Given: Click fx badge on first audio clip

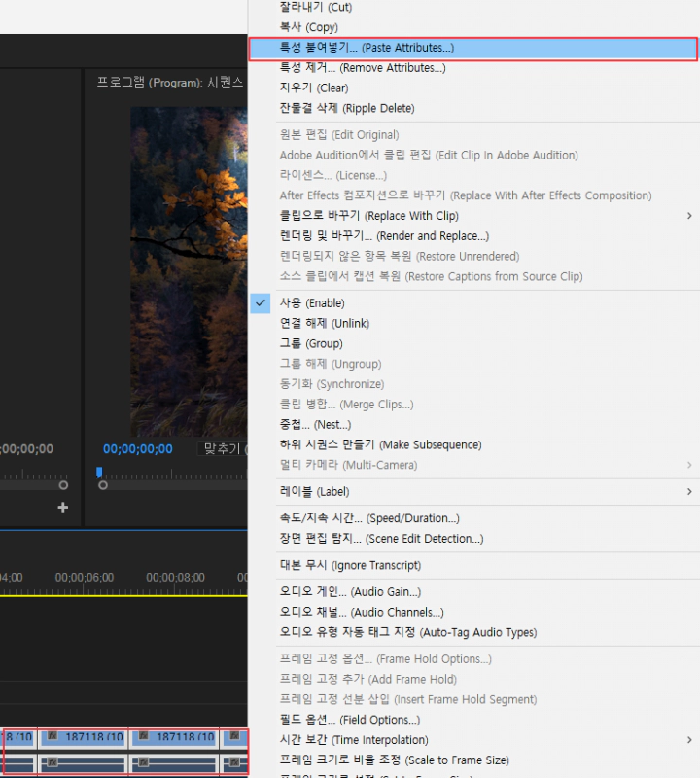Looking at the screenshot, I should click(52, 762).
